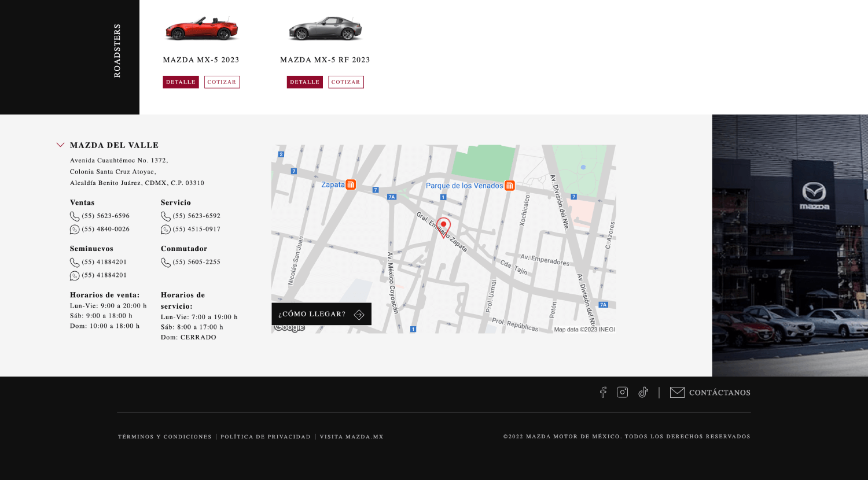The height and width of the screenshot is (480, 868).
Task: Open Política de Privacidad link
Action: pos(266,437)
